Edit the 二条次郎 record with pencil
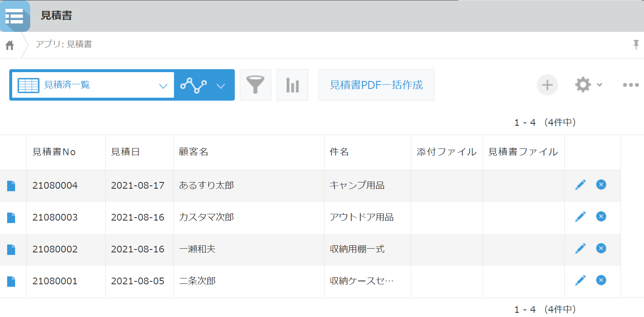Image resolution: width=644 pixels, height=317 pixels. tap(580, 280)
